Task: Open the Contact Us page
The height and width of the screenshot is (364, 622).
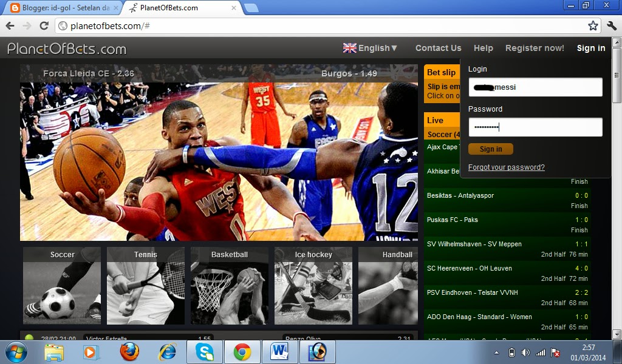Action: [x=439, y=48]
